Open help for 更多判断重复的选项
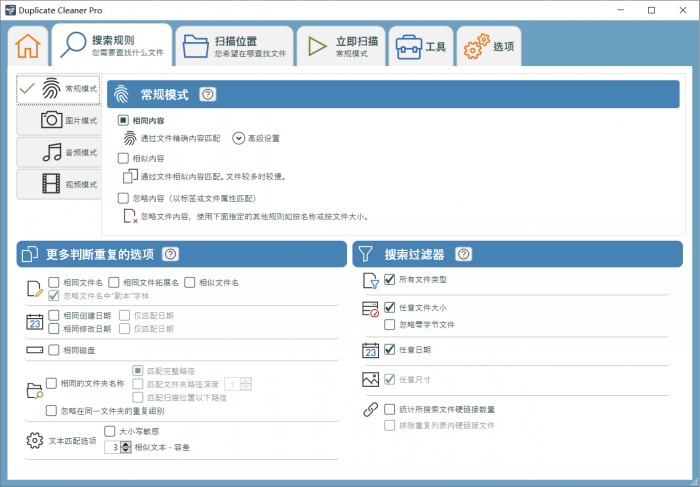 pos(170,254)
